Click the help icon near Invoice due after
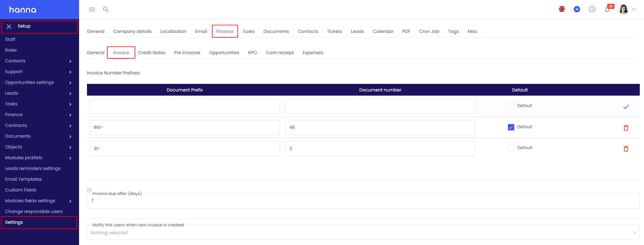This screenshot has height=245, width=644. [x=89, y=190]
